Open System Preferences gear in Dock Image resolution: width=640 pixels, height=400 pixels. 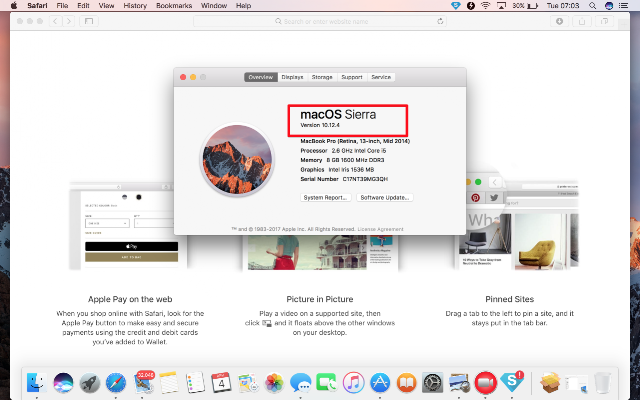(x=433, y=383)
